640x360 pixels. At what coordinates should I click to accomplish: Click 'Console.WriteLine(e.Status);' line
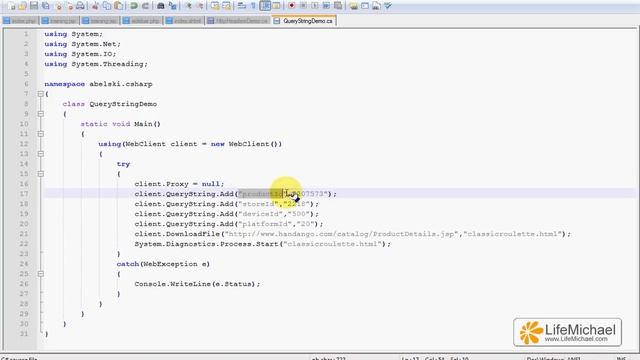click(197, 284)
